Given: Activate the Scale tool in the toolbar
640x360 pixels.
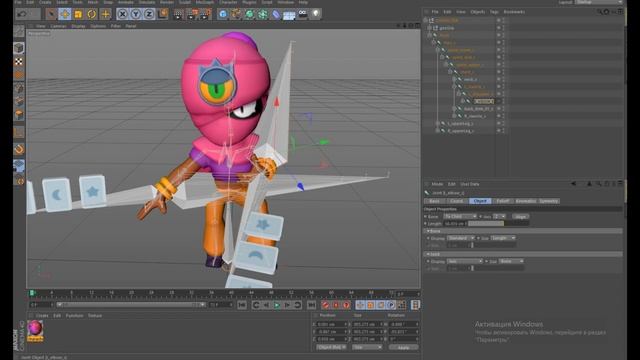Looking at the screenshot, I should (x=78, y=14).
